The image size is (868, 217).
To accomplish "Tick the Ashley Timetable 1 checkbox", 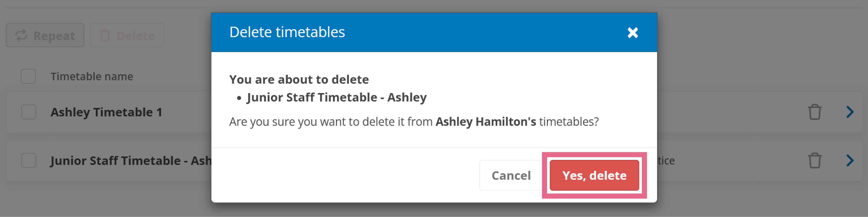I will tap(29, 112).
